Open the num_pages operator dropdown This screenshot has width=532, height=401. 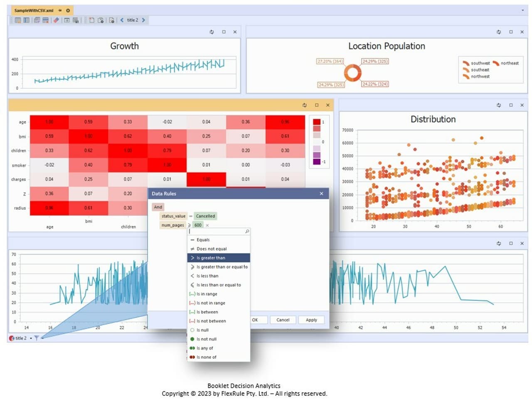point(190,225)
